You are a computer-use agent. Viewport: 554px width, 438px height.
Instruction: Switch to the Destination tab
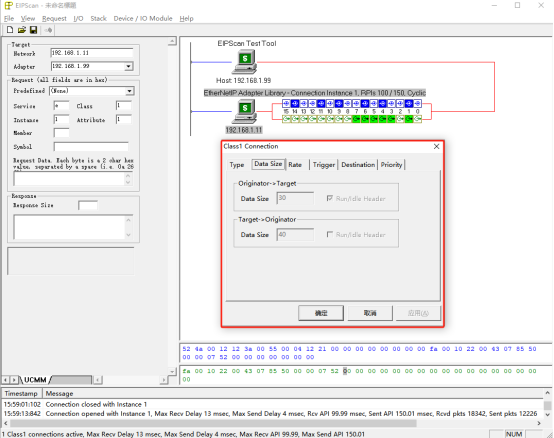(x=358, y=165)
